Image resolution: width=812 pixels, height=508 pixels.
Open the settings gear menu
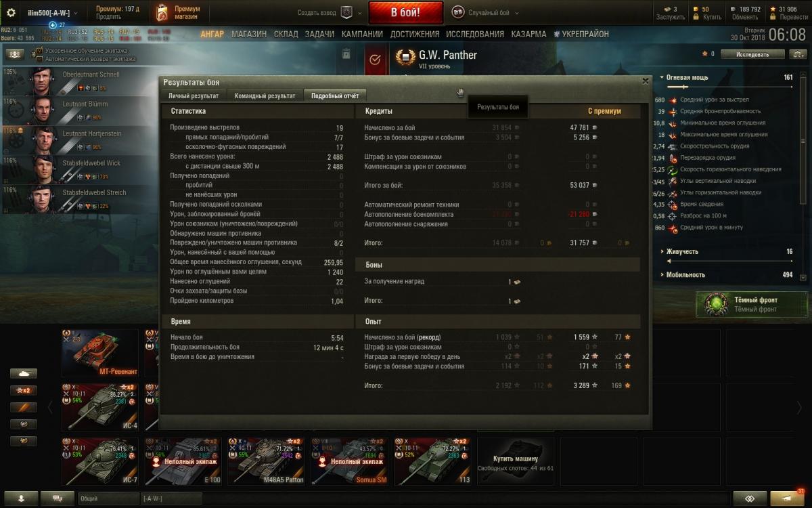click(11, 12)
